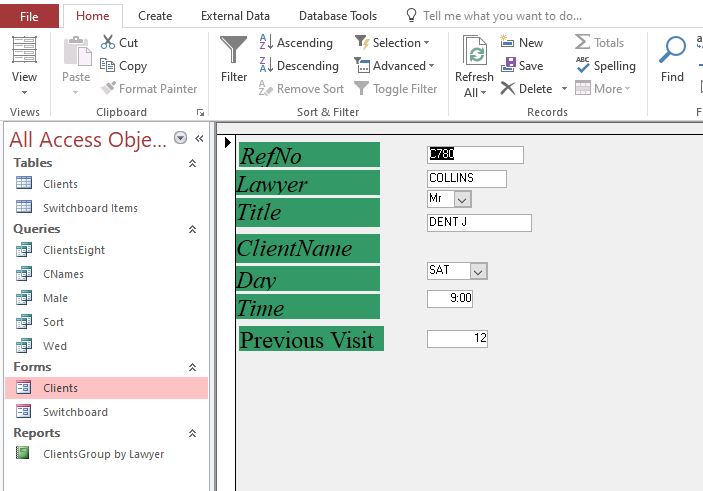Image resolution: width=703 pixels, height=491 pixels.
Task: Run the Spelling check
Action: 606,66
